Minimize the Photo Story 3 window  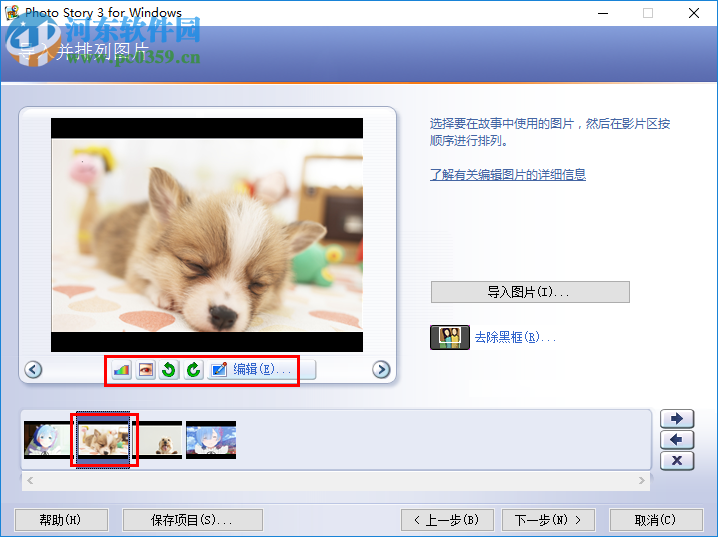pyautogui.click(x=603, y=13)
